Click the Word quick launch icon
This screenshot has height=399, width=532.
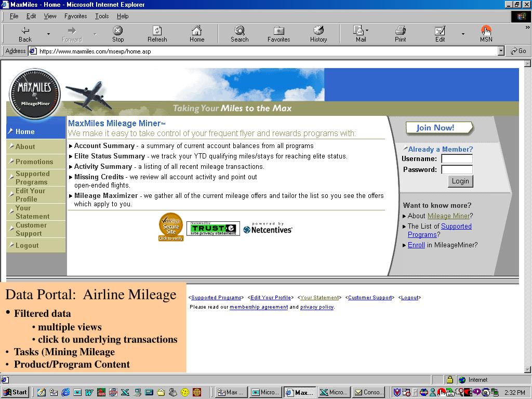coord(89,392)
